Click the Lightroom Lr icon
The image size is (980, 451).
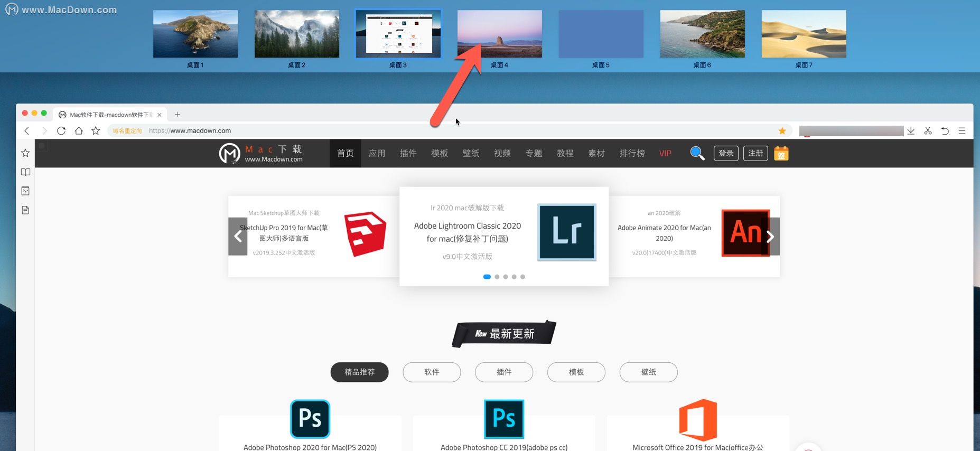point(567,232)
